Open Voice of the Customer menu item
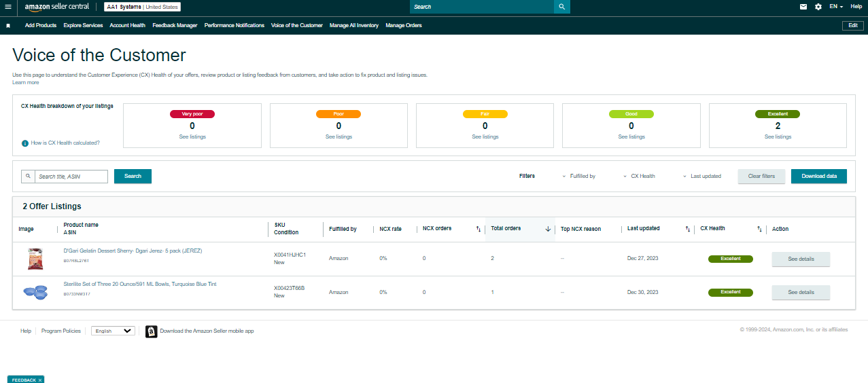Screen dimensions: 868x383 pos(297,25)
